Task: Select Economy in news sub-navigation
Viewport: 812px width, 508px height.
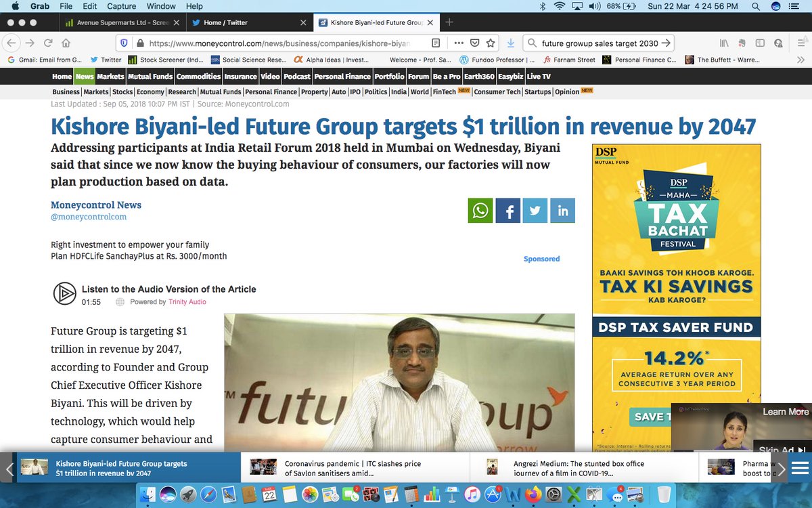Action: pos(150,91)
